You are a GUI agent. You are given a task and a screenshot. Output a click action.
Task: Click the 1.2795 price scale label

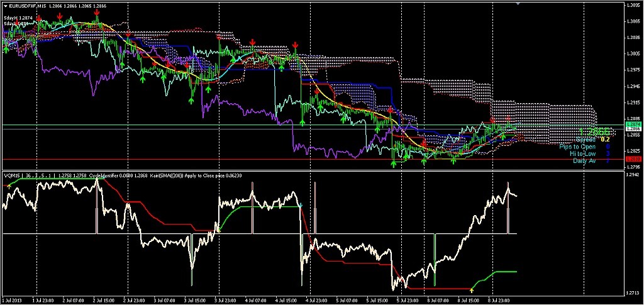point(633,167)
